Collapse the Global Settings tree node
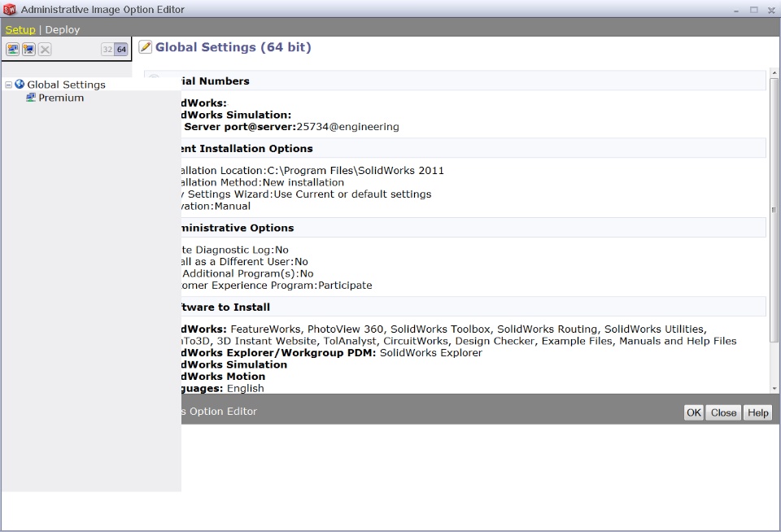781x532 pixels. pyautogui.click(x=8, y=85)
